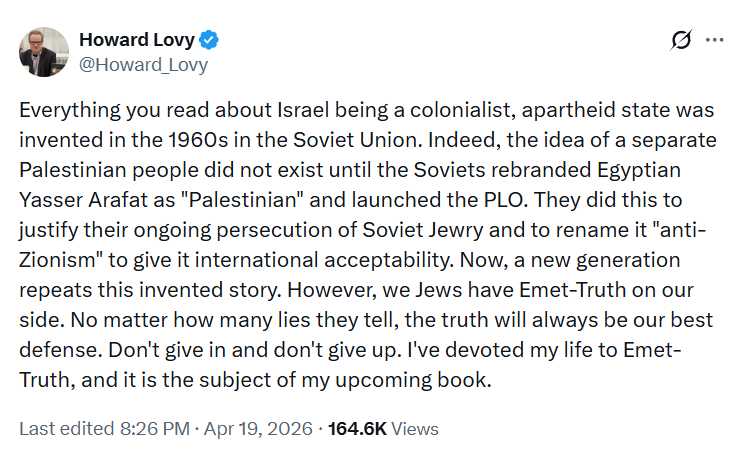
Task: Click the 8:26 PM timestamp
Action: [154, 428]
